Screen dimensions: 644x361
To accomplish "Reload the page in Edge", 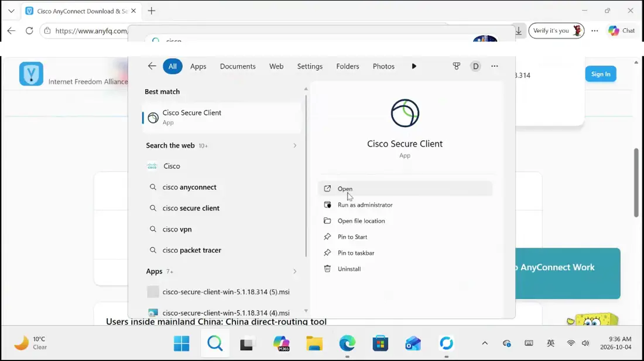I will pos(29,30).
